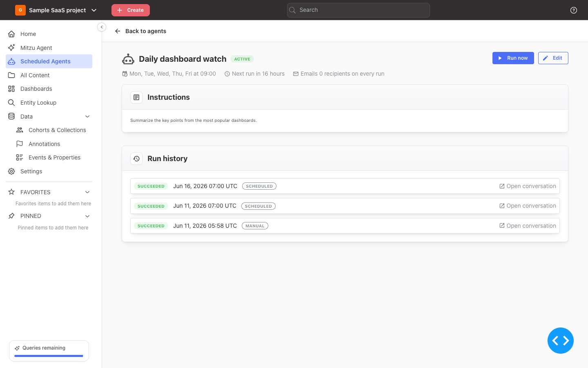The width and height of the screenshot is (588, 368).
Task: Click the Favorites star icon
Action: (x=11, y=192)
